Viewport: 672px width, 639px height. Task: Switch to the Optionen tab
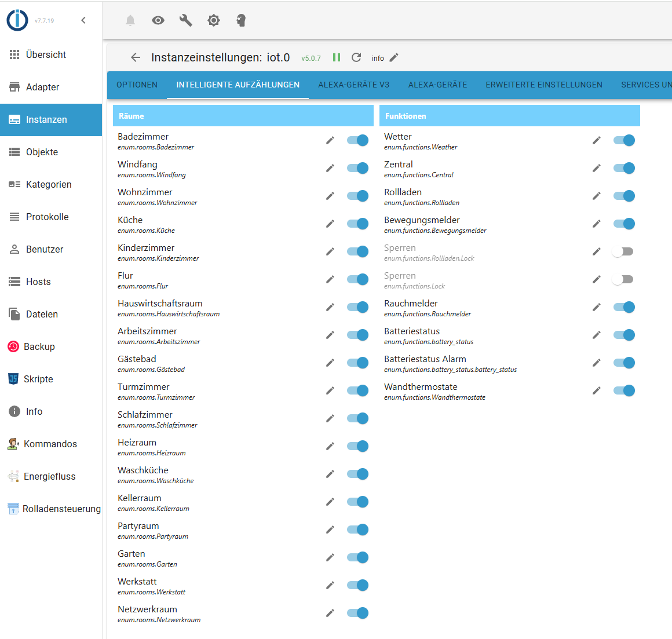coord(137,85)
